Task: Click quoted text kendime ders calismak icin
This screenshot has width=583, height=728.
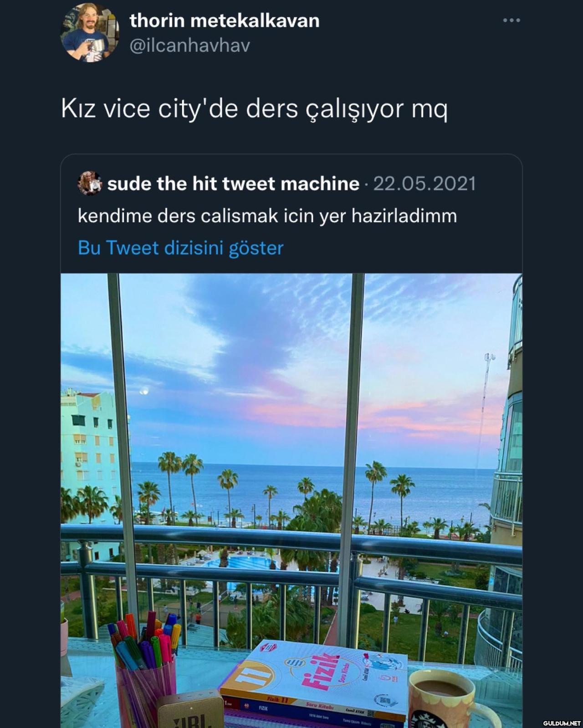Action: click(x=267, y=216)
